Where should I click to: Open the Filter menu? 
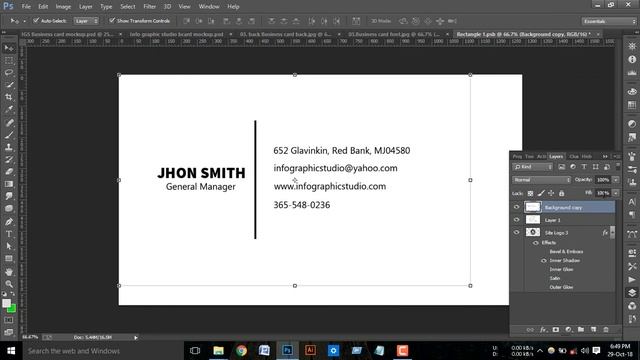149,7
